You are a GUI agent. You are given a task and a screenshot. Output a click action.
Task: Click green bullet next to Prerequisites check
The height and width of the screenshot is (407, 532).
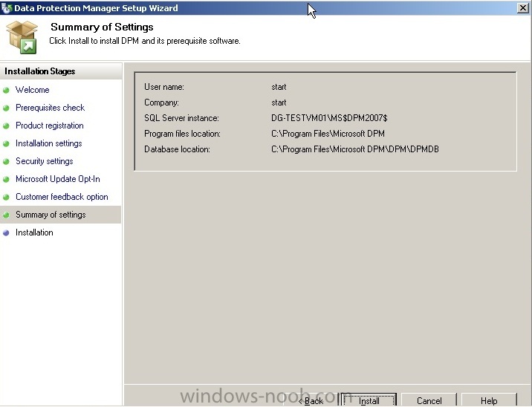(x=6, y=108)
